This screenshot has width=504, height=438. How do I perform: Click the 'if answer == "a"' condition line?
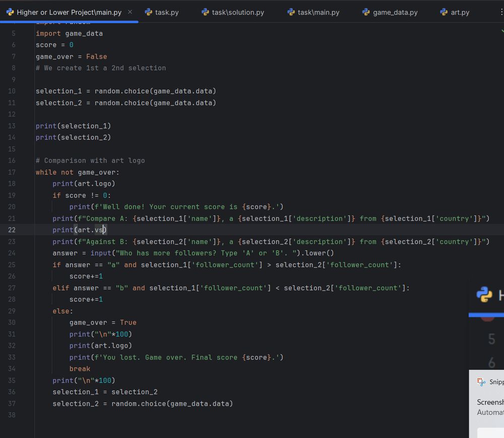tap(227, 265)
